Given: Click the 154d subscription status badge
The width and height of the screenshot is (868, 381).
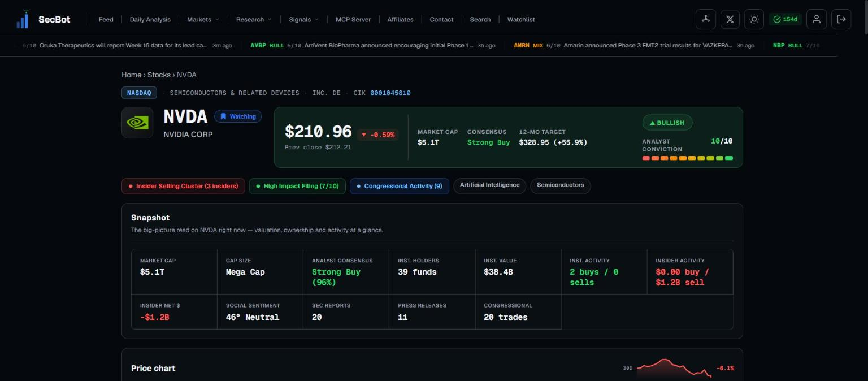Looking at the screenshot, I should point(785,19).
